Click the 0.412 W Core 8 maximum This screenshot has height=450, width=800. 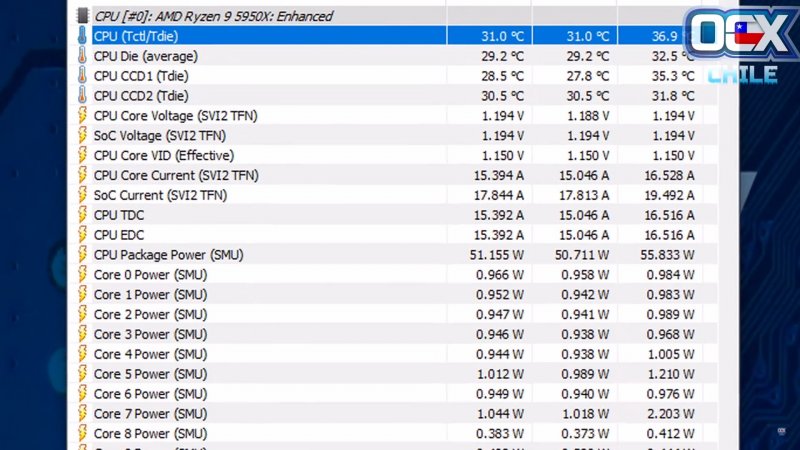670,434
